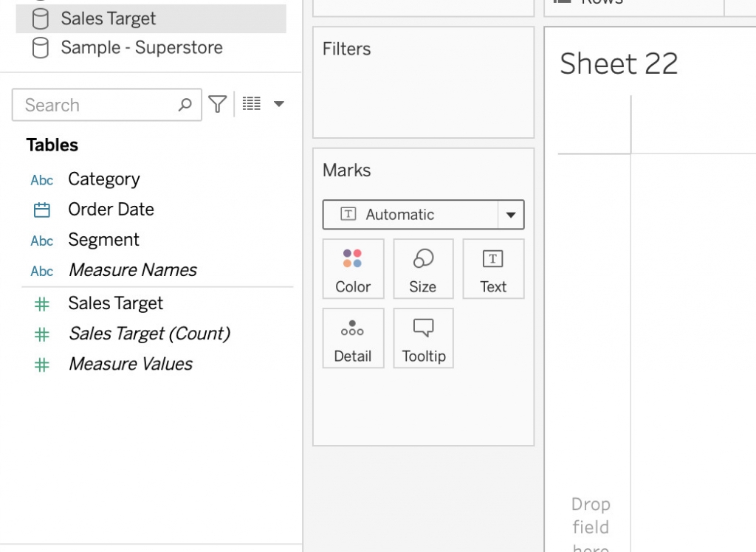Click the filter fields funnel icon
756x552 pixels.
[x=217, y=104]
